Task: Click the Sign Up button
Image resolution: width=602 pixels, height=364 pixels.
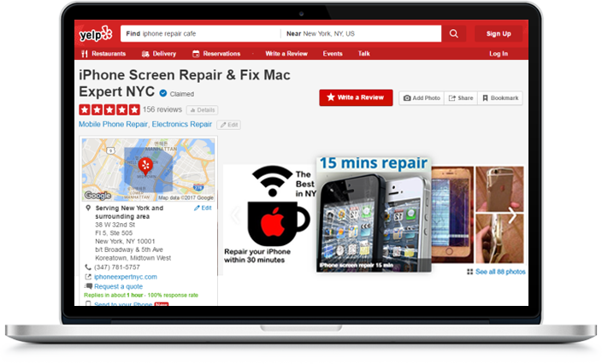Action: [x=499, y=34]
